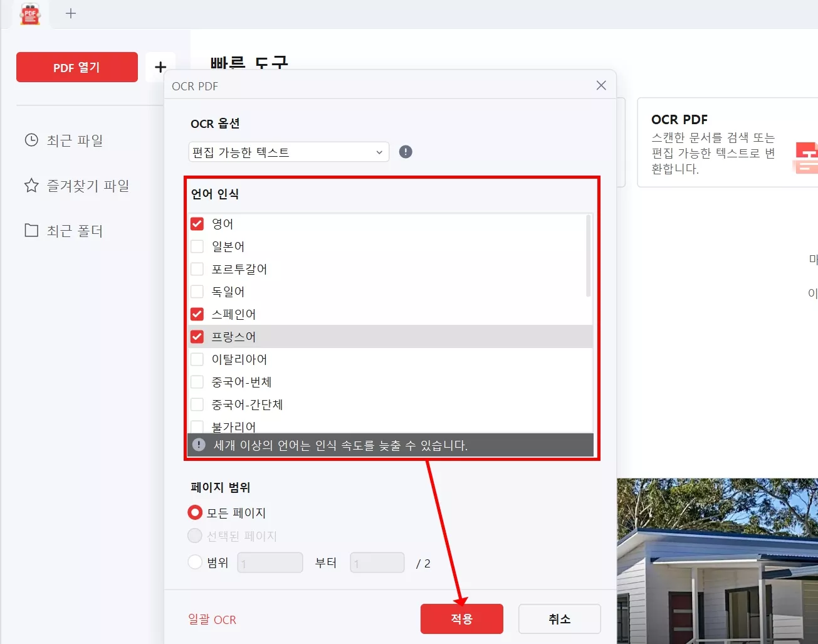
Task: Check the 중국어-간단체 language option
Action: tap(197, 404)
